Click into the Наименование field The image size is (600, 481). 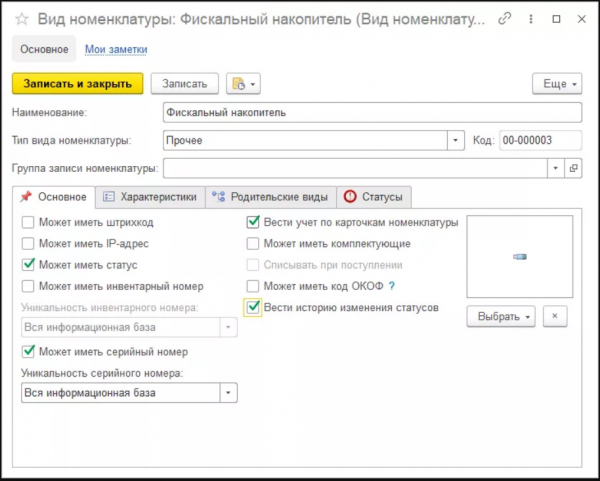pyautogui.click(x=372, y=113)
